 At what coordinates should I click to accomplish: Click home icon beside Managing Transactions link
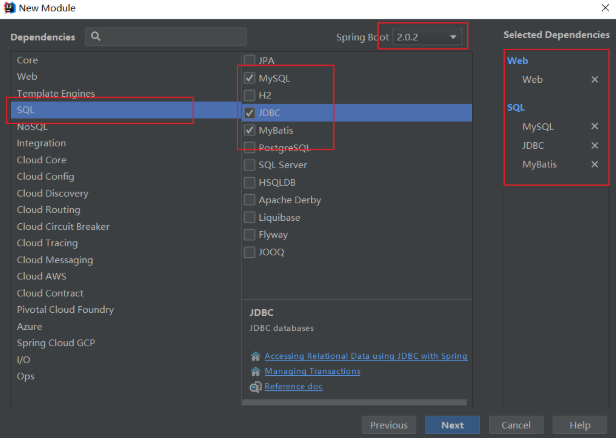click(x=255, y=371)
